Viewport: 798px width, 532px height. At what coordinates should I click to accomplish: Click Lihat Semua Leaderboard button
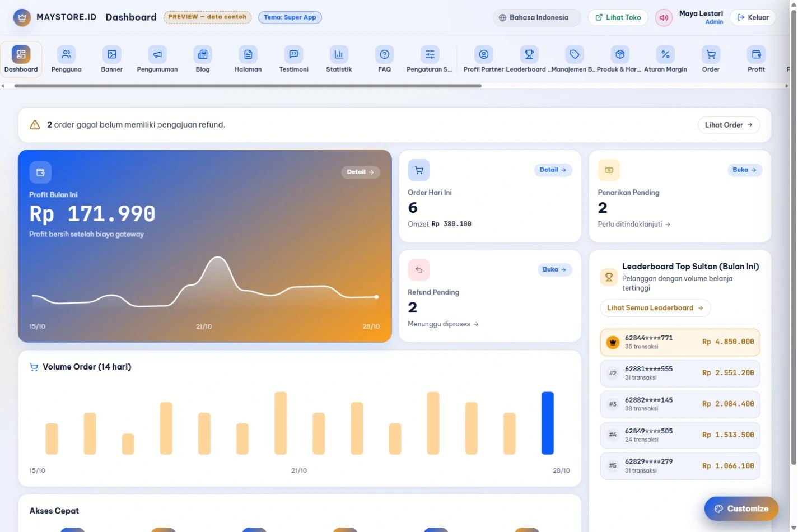655,308
